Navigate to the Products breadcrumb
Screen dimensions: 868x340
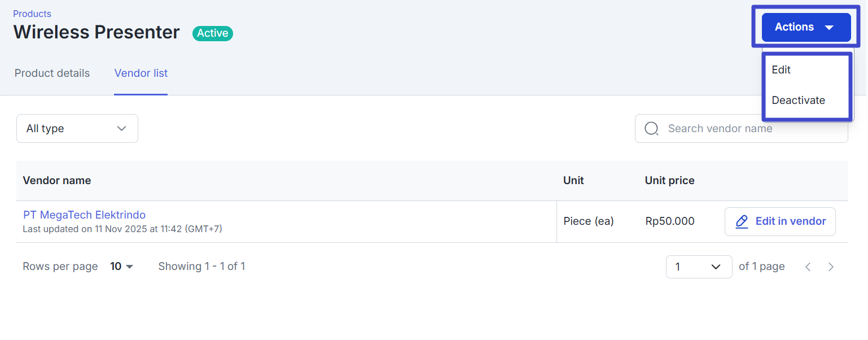click(32, 14)
